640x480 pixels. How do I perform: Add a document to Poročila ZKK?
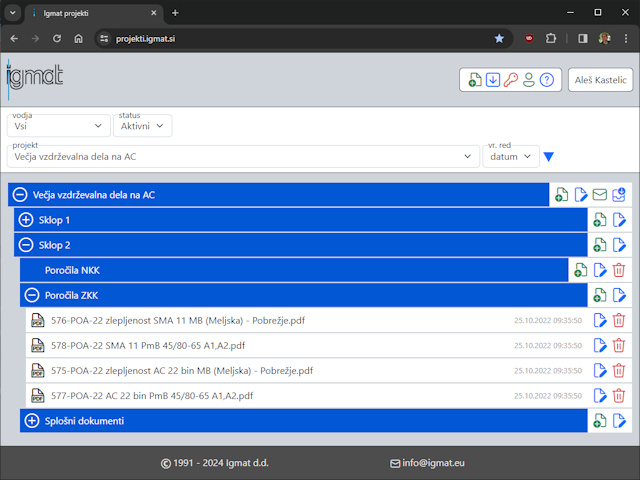tap(600, 295)
